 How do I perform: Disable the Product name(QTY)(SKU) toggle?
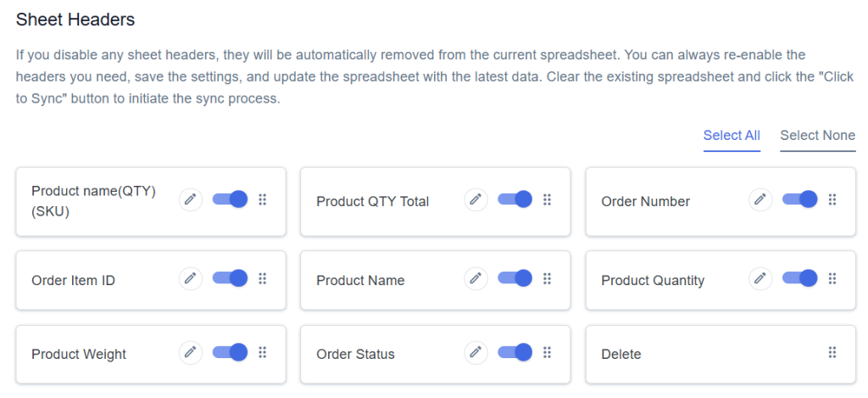tap(230, 199)
